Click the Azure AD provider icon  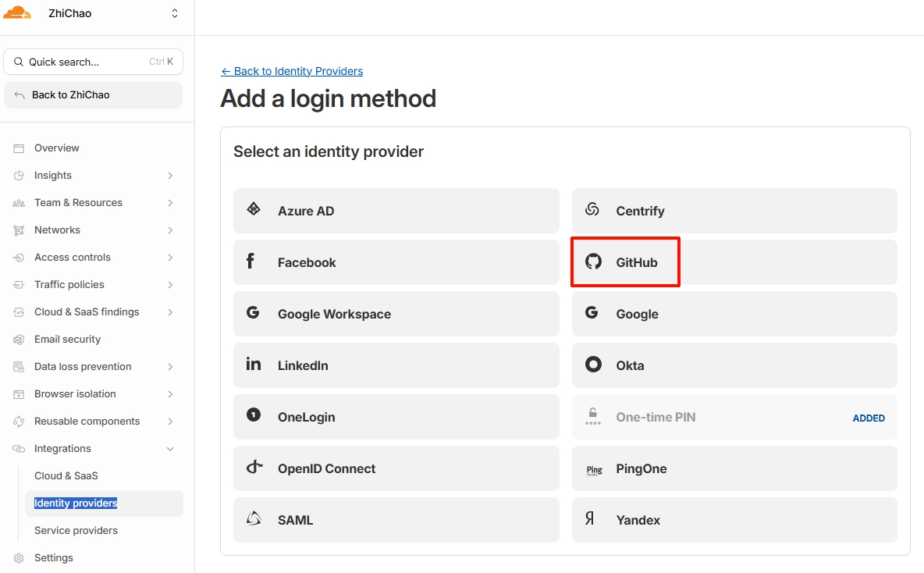[254, 210]
